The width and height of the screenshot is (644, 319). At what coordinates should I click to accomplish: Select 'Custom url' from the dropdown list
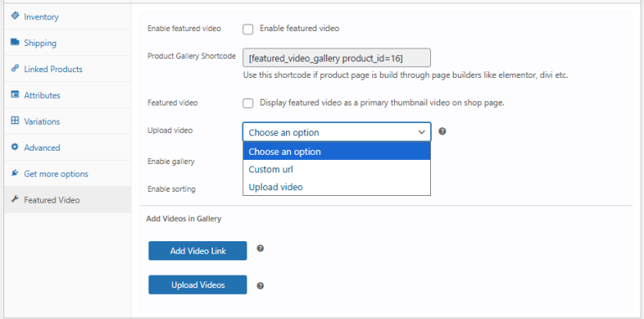coord(337,169)
